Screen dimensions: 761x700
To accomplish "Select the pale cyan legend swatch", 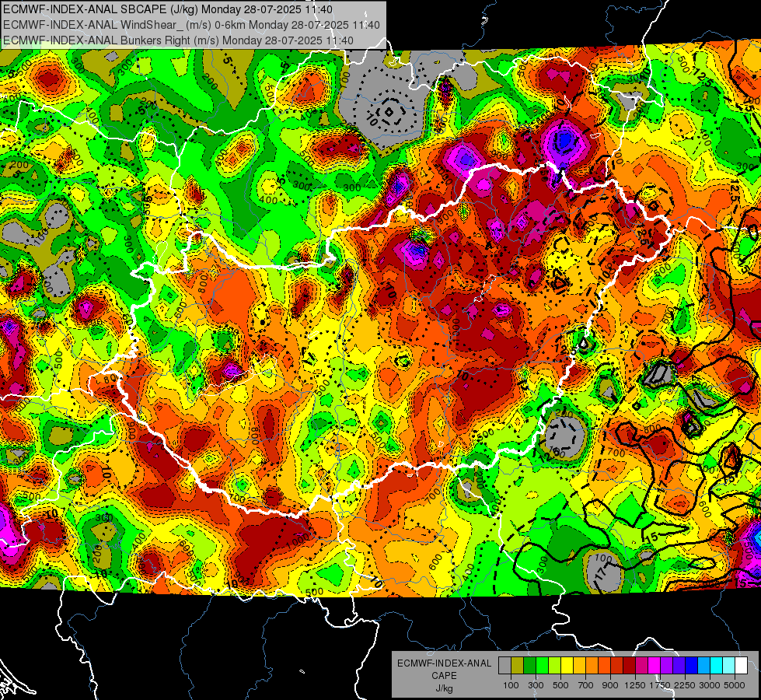I will [729, 666].
